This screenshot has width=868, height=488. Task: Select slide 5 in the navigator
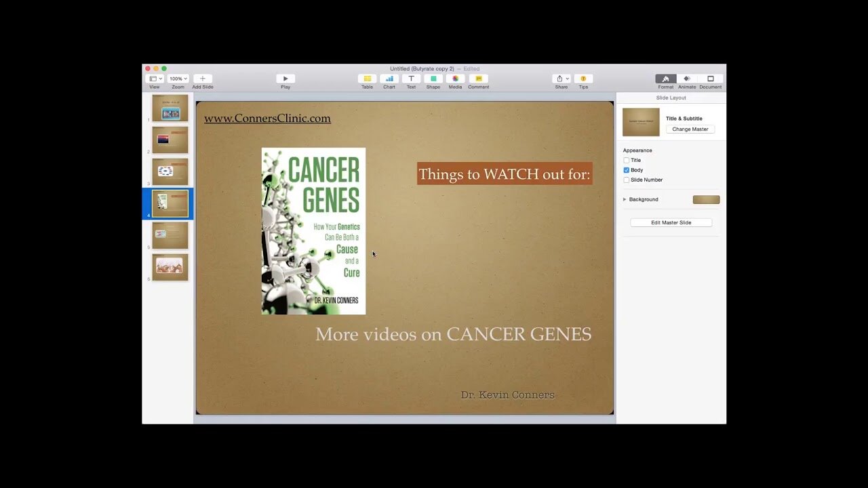(170, 236)
